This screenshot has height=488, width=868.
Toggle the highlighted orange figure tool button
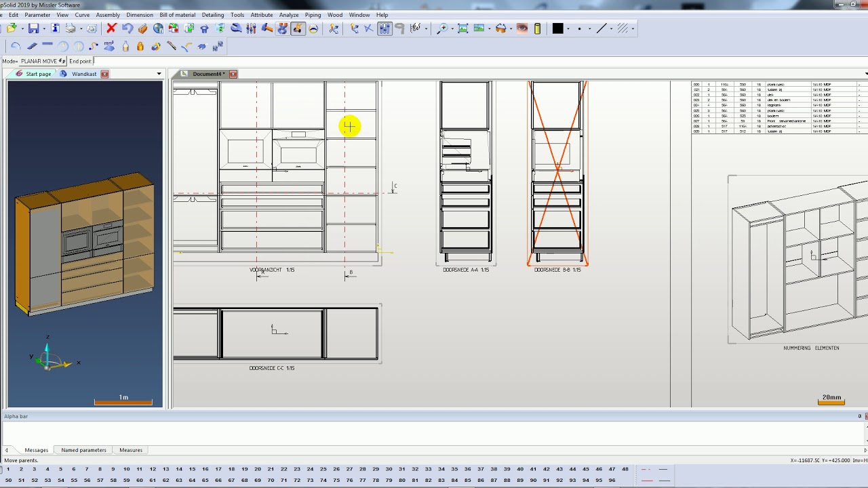pos(298,28)
